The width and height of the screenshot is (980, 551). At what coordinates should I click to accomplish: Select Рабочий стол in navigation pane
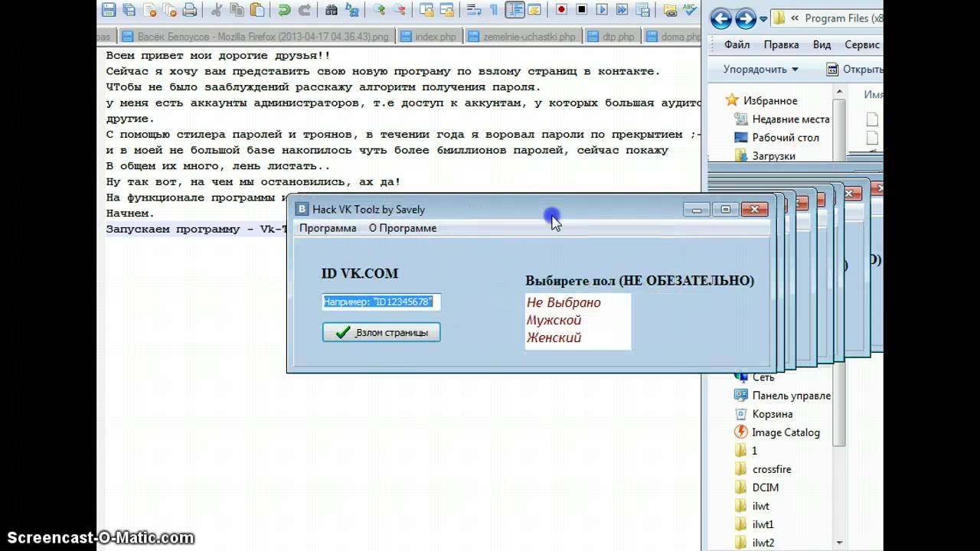click(x=777, y=137)
